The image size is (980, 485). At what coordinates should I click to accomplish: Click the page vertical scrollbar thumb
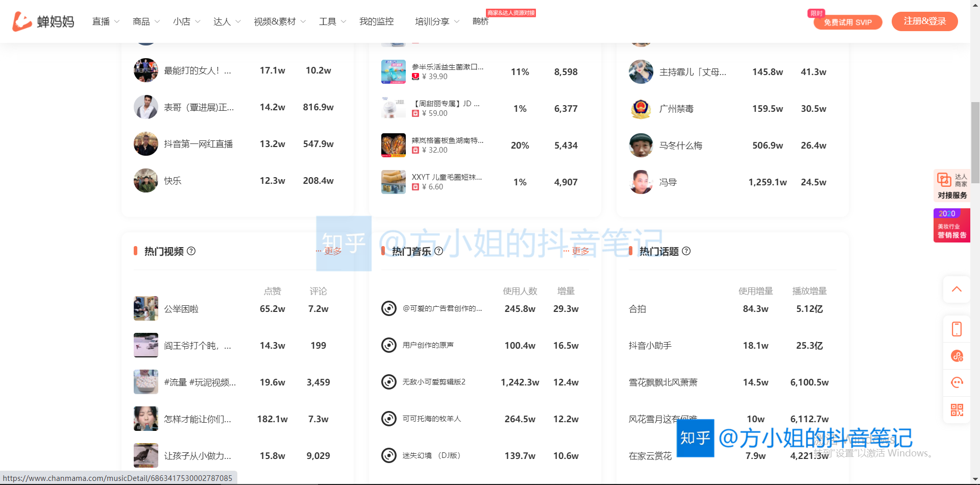coord(975,142)
